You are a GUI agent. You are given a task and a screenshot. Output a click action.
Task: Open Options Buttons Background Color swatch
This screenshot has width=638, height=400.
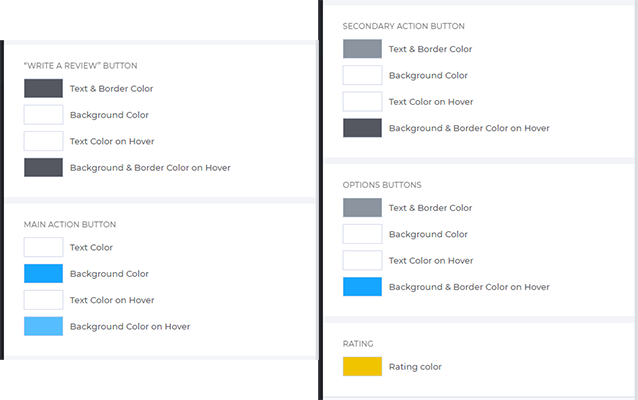[x=363, y=234]
